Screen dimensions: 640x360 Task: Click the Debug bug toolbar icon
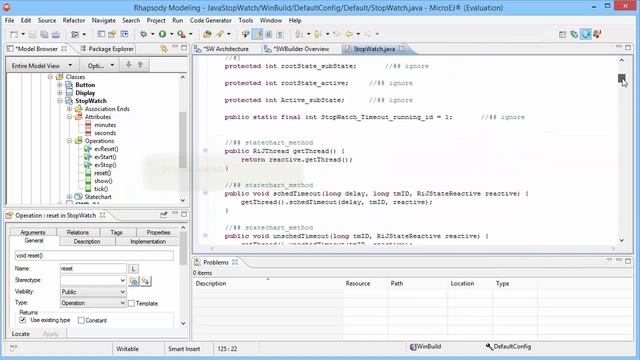[x=144, y=34]
